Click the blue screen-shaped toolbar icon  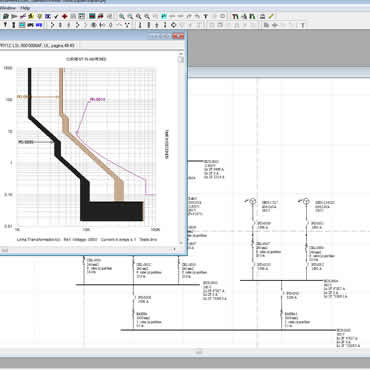pyautogui.click(x=48, y=16)
